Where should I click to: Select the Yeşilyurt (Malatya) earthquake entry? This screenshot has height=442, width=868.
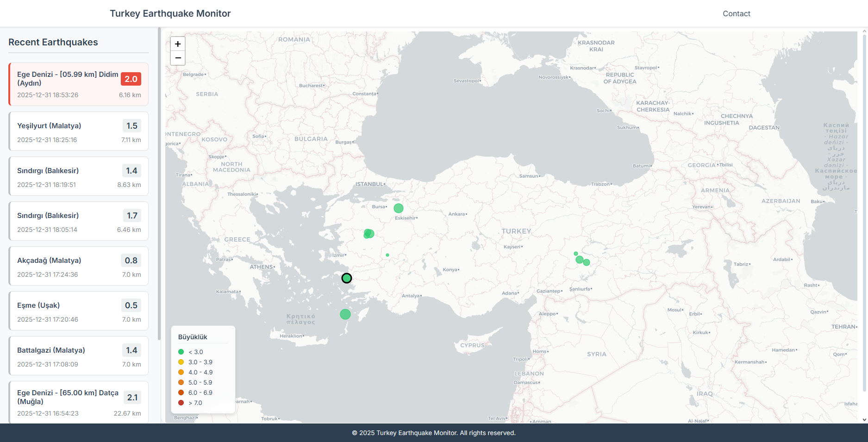(78, 131)
